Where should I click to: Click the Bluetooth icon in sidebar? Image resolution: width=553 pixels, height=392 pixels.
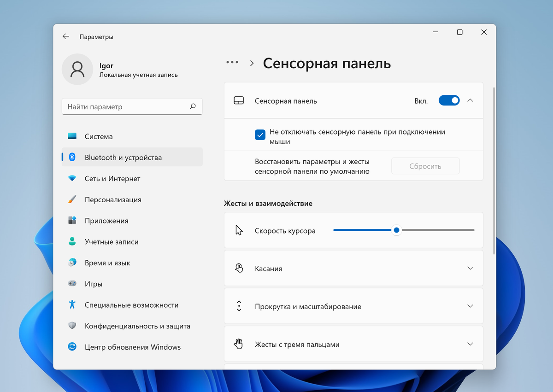pyautogui.click(x=72, y=157)
